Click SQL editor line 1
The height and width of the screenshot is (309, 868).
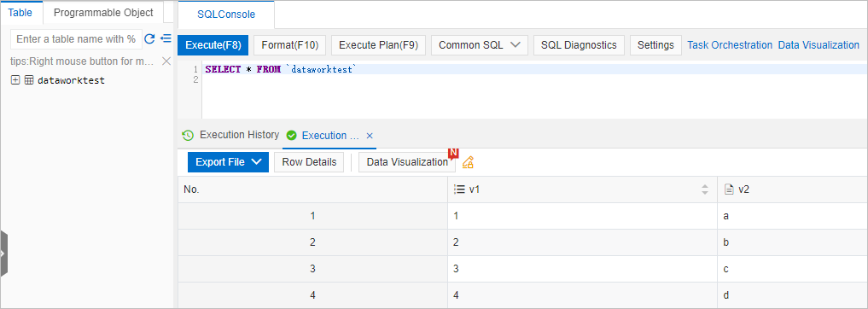pyautogui.click(x=535, y=70)
